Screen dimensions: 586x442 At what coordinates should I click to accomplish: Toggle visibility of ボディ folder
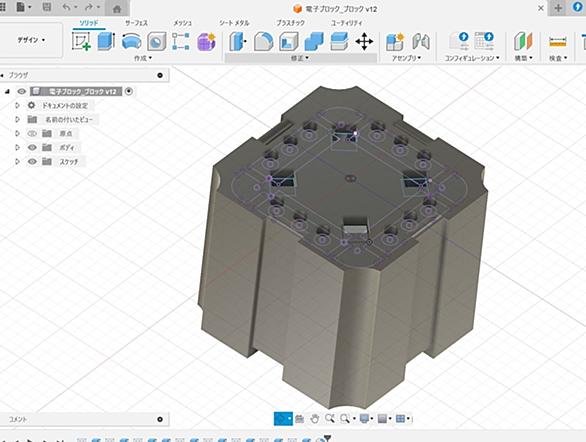[32, 148]
